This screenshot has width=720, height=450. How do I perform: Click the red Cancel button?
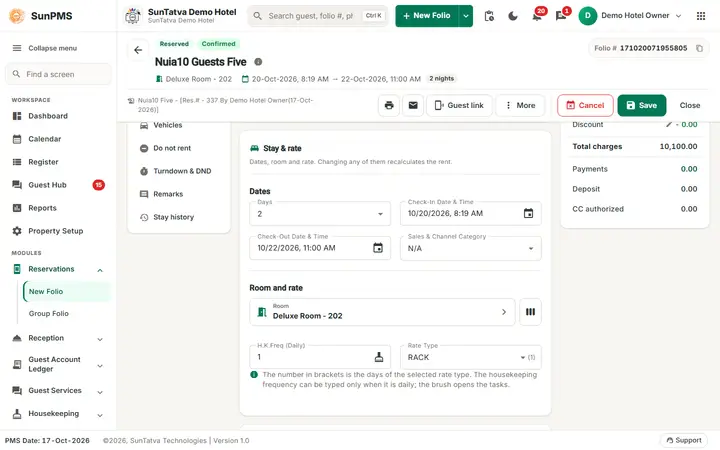point(585,105)
